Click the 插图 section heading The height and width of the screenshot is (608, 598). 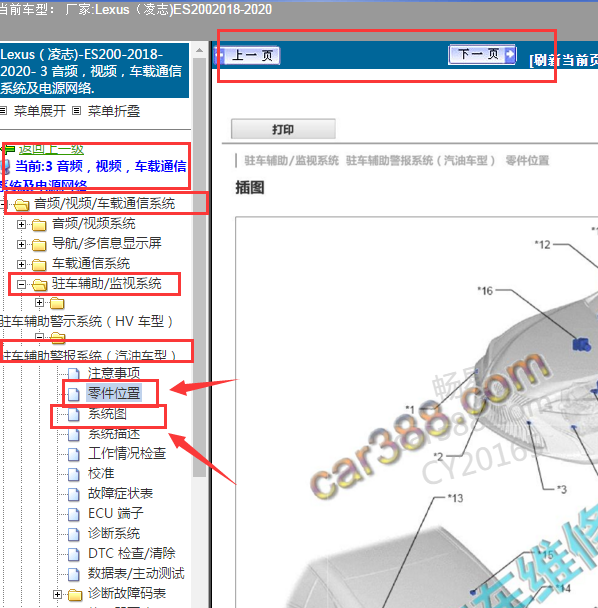[250, 188]
